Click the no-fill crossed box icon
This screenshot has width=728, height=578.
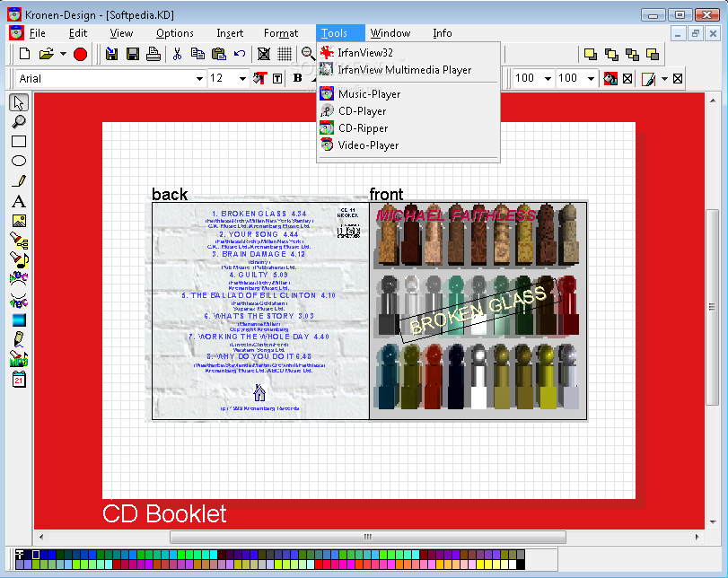click(x=627, y=78)
